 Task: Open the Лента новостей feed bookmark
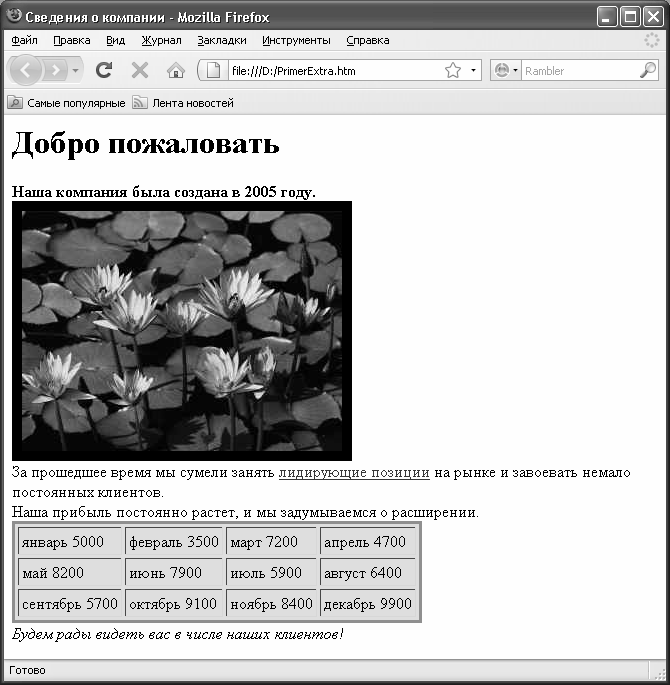pos(183,103)
